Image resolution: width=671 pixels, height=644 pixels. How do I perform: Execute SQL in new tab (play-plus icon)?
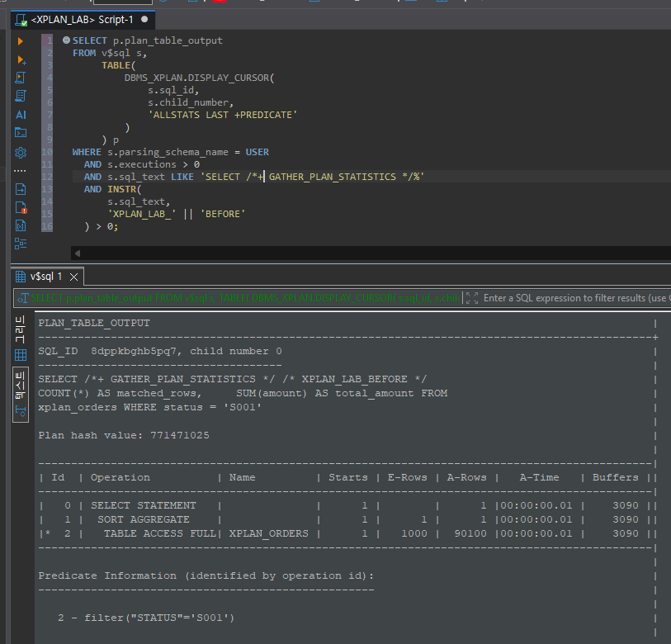coord(21,60)
